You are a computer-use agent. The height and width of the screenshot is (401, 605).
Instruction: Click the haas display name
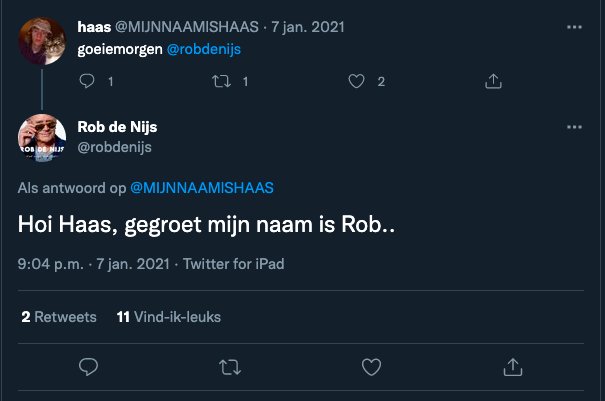[92, 26]
